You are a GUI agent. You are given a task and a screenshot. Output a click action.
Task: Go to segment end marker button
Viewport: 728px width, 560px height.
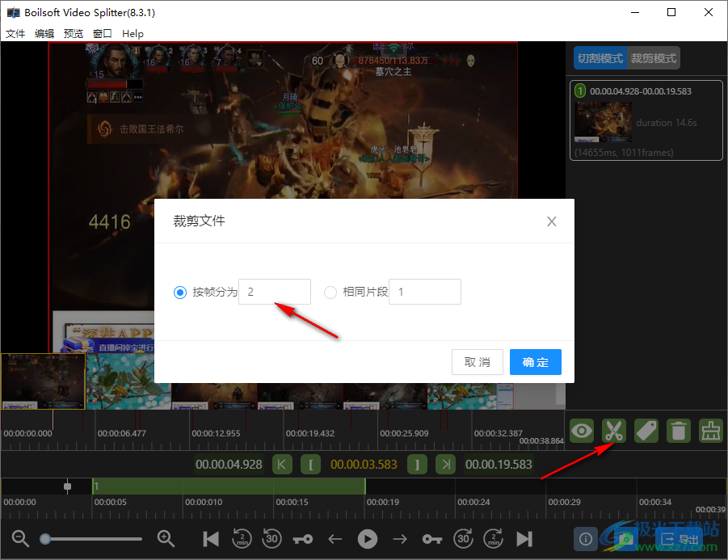446,465
